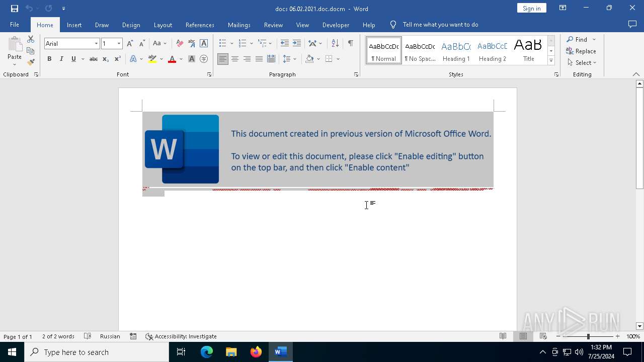Click the zoom slider handle
The width and height of the screenshot is (644, 362).
click(588, 336)
